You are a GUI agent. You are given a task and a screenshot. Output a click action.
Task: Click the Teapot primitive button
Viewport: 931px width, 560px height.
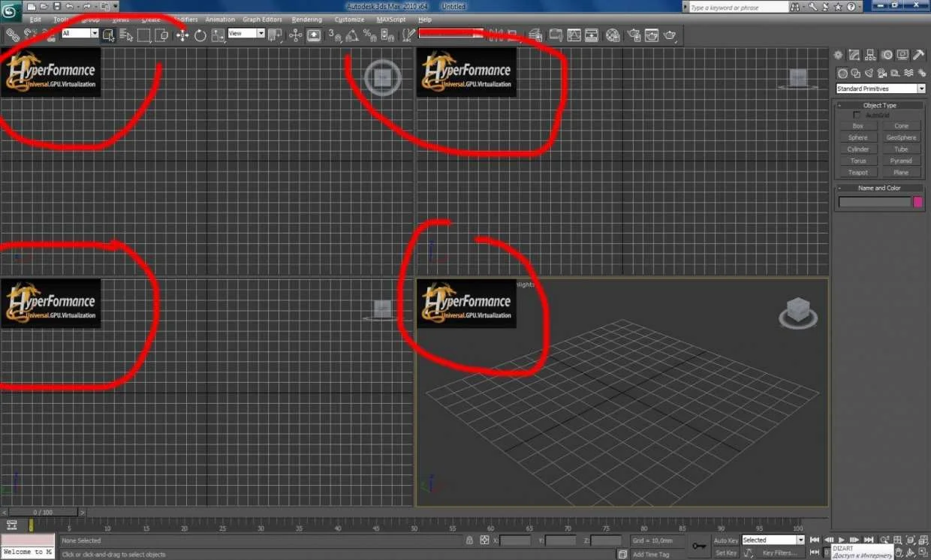[x=857, y=173]
